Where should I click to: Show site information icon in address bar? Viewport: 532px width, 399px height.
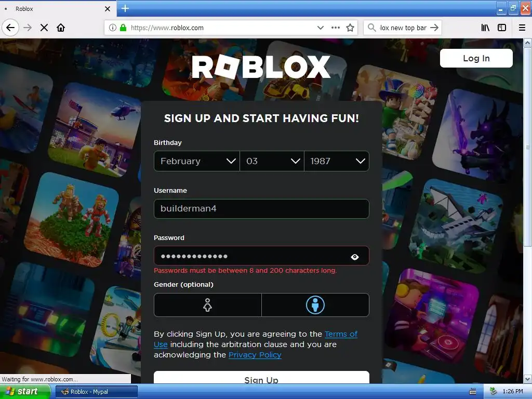pyautogui.click(x=113, y=28)
